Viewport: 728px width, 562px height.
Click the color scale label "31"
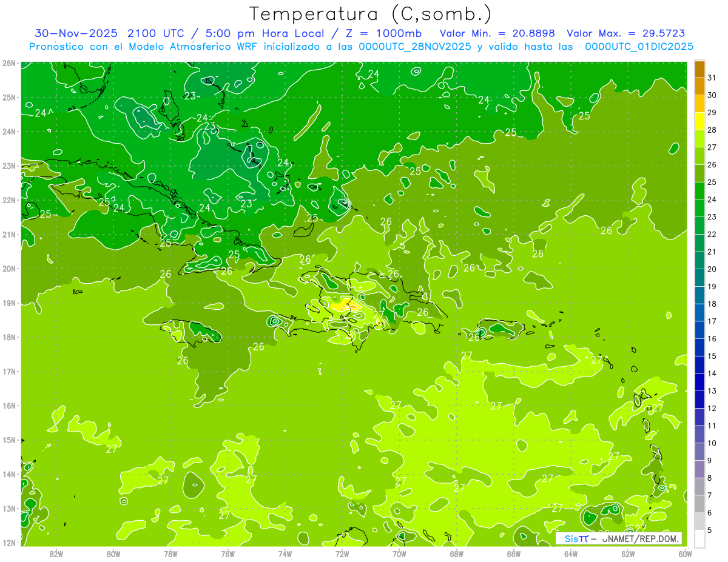click(x=712, y=78)
